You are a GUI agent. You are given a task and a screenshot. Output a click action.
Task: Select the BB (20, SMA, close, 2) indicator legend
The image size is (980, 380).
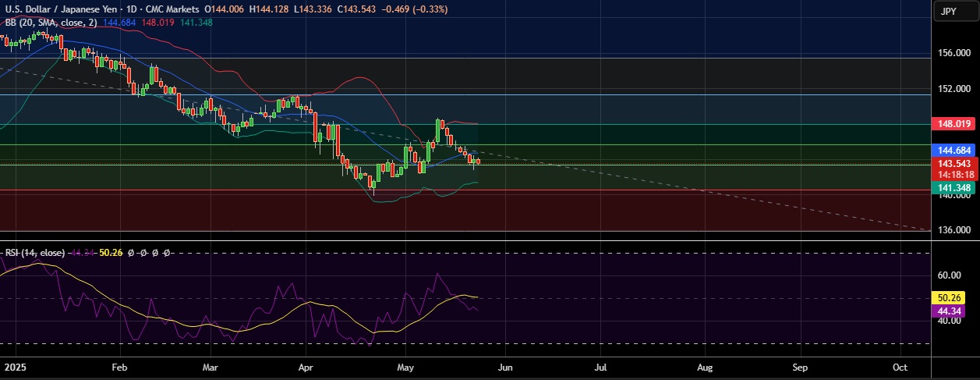(51, 23)
